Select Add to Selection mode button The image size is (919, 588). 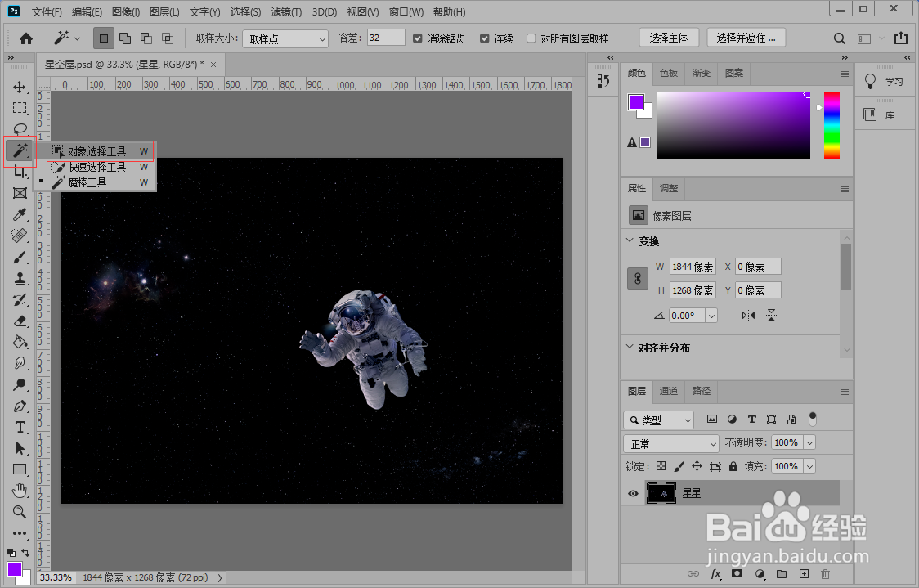tap(125, 38)
